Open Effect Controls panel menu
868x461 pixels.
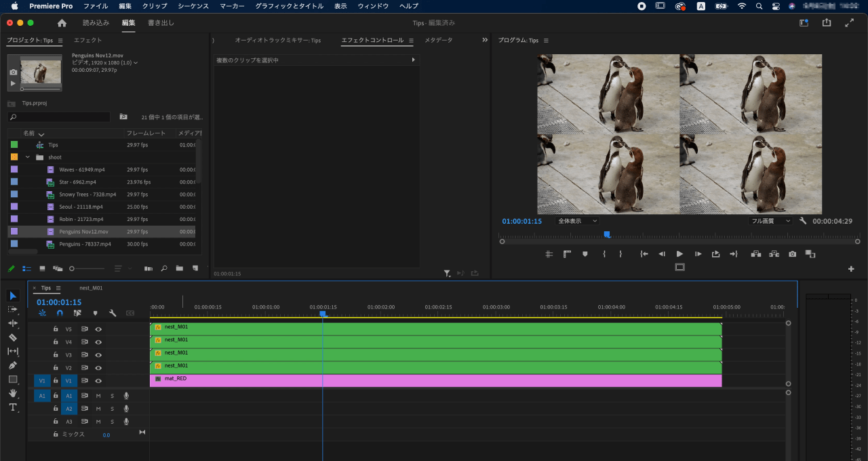[411, 41]
